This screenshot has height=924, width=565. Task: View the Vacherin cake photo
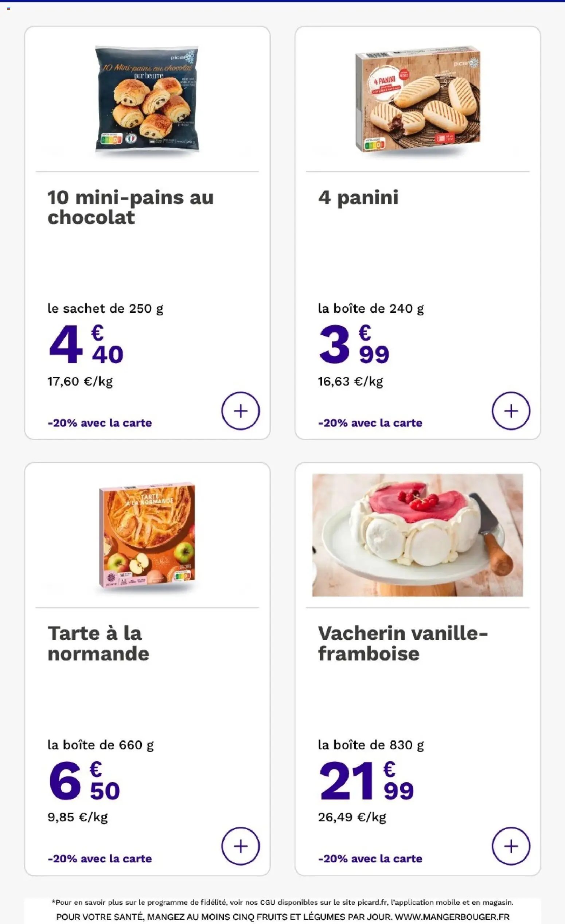pyautogui.click(x=417, y=535)
